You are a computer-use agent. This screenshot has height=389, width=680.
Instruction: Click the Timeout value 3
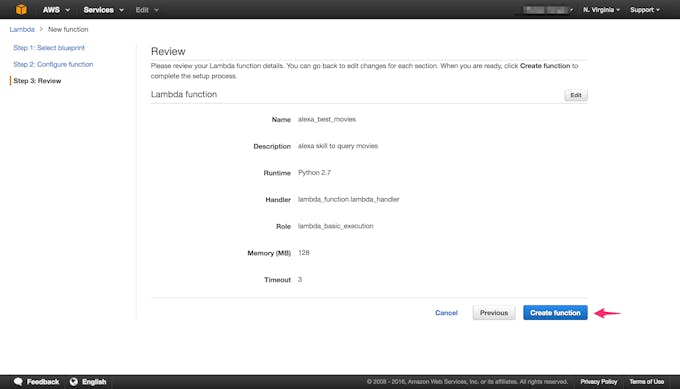tap(300, 279)
